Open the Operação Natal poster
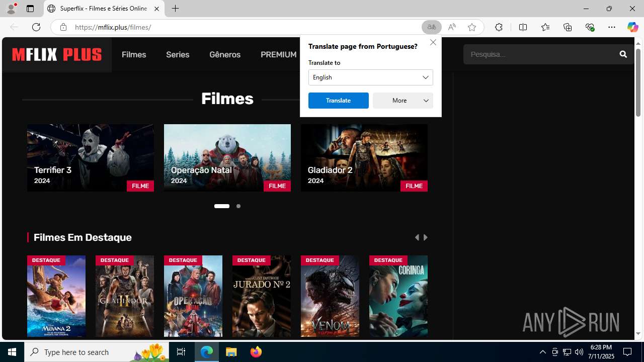644x362 pixels. (193, 296)
